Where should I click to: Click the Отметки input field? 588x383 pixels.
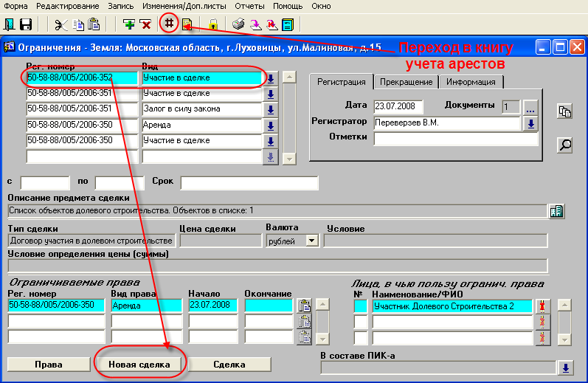tap(456, 139)
